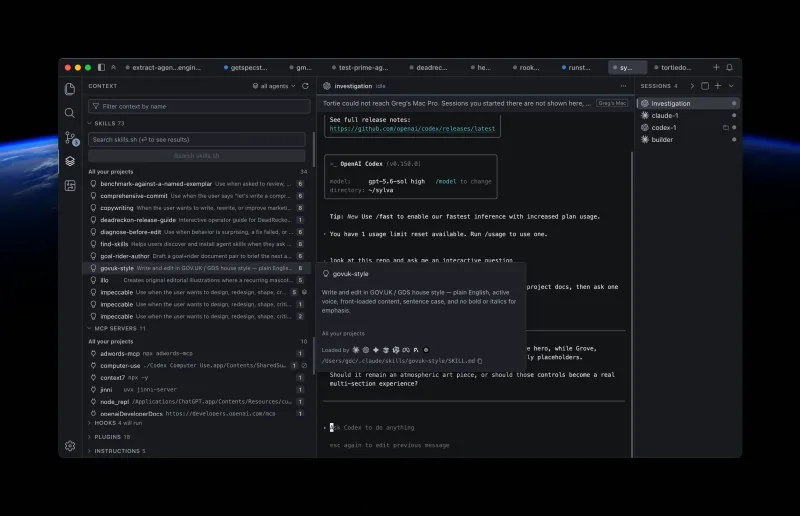Open the source control branch icon
Viewport: 800px width, 516px height.
pyautogui.click(x=70, y=137)
